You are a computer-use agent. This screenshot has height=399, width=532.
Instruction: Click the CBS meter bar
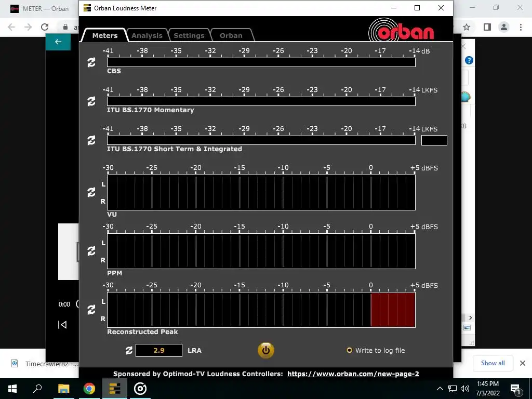pos(261,62)
